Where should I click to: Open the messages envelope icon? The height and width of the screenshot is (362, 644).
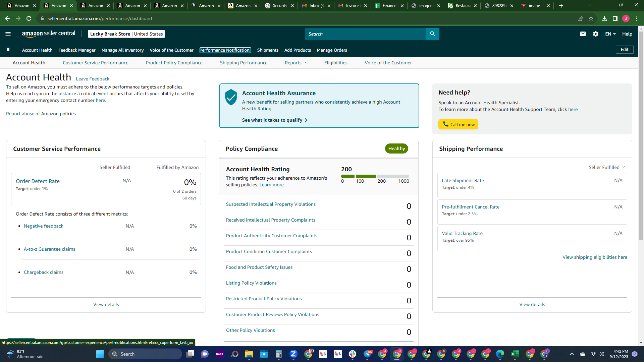pyautogui.click(x=583, y=34)
